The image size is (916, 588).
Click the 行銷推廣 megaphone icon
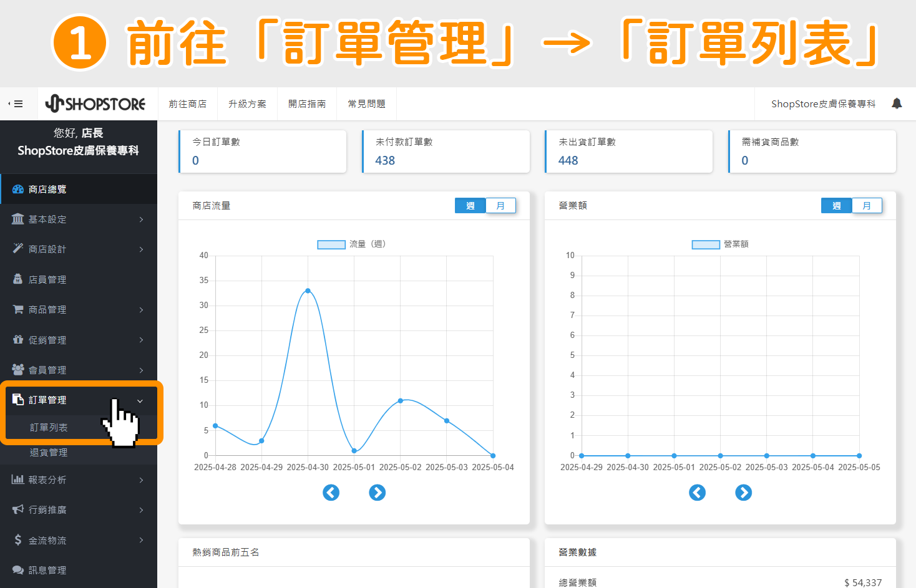click(x=18, y=509)
